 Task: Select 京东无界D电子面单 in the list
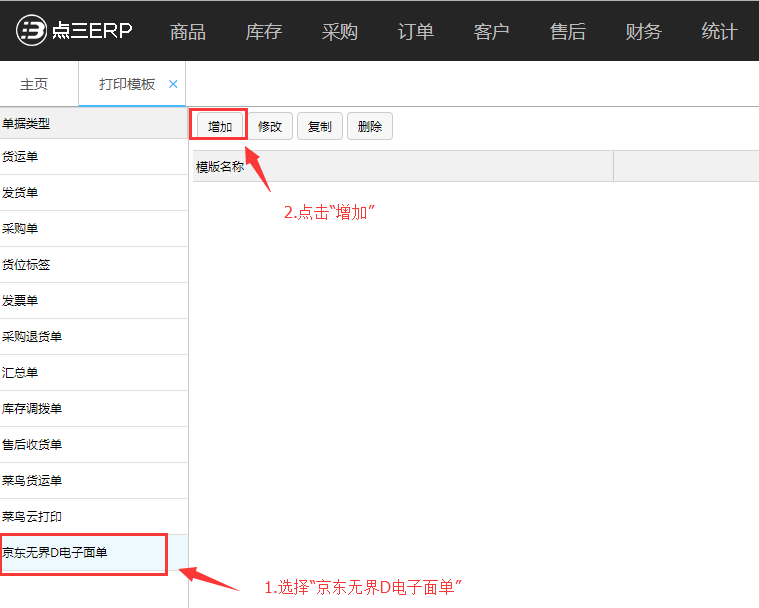(x=94, y=553)
